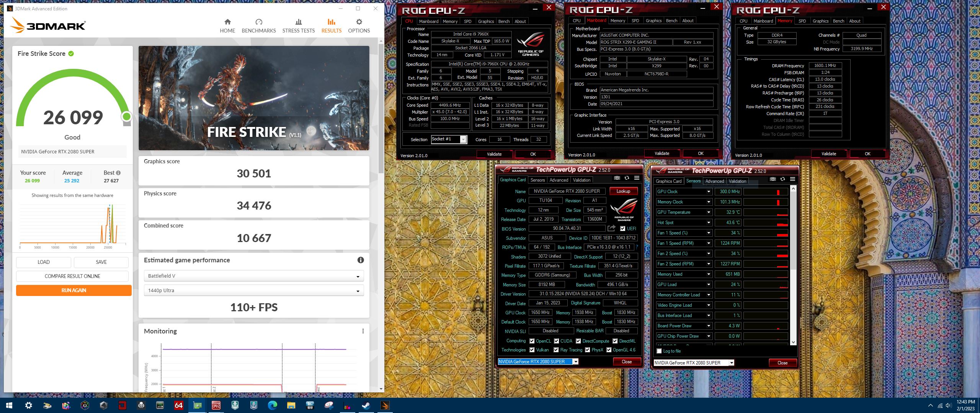Image resolution: width=980 pixels, height=413 pixels.
Task: Expand the 1440p Ultra preset dropdown
Action: (x=254, y=291)
